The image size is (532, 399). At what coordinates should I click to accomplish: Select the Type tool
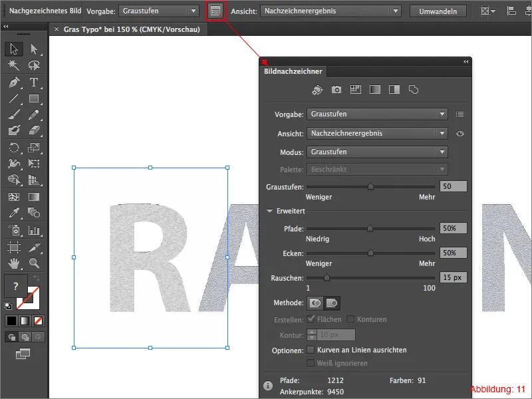pos(34,82)
